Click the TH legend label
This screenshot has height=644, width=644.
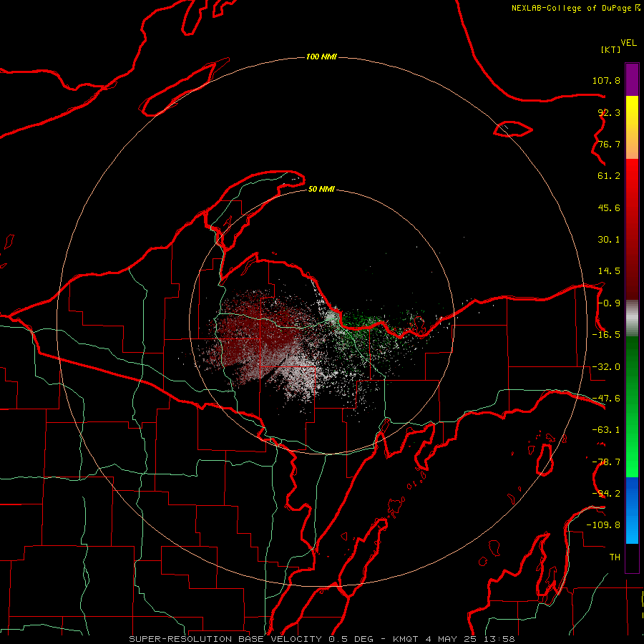pyautogui.click(x=615, y=557)
